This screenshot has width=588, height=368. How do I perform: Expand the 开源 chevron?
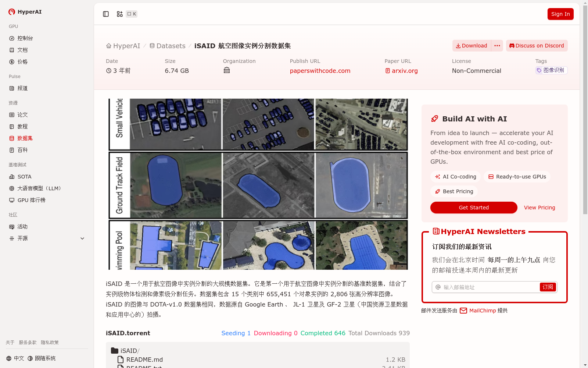82,238
